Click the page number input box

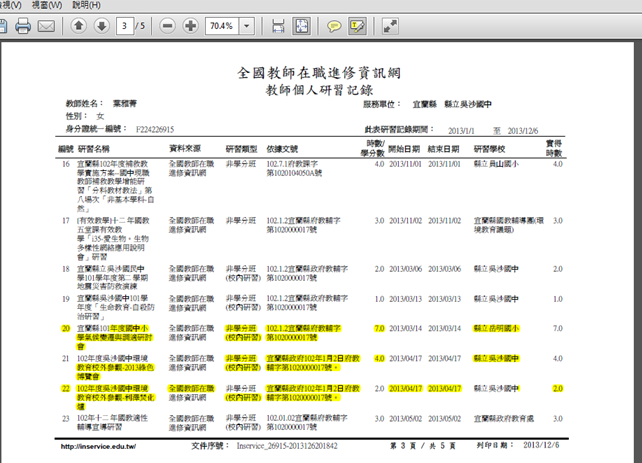click(123, 25)
